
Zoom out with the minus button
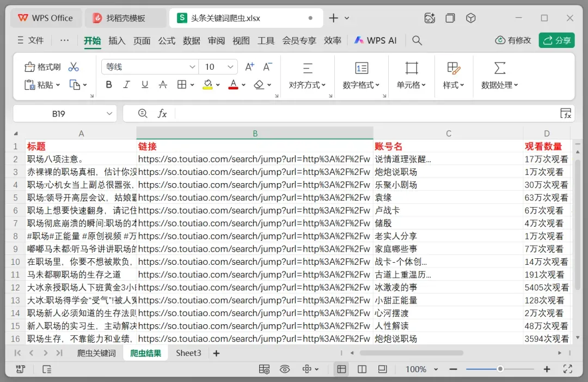(x=453, y=369)
